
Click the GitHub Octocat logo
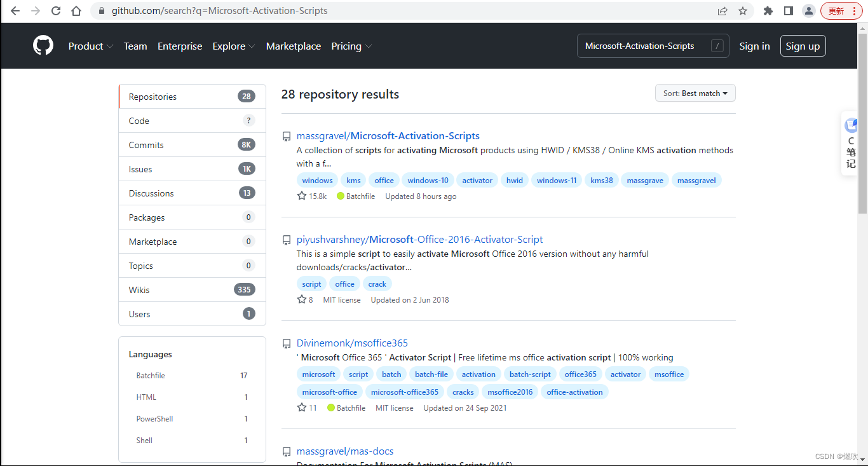coord(43,46)
